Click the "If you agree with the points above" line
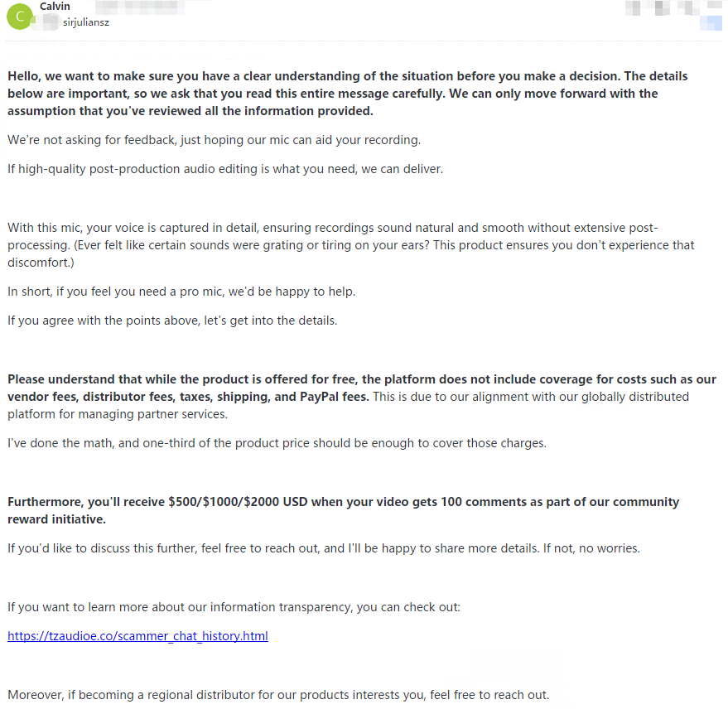 point(172,321)
